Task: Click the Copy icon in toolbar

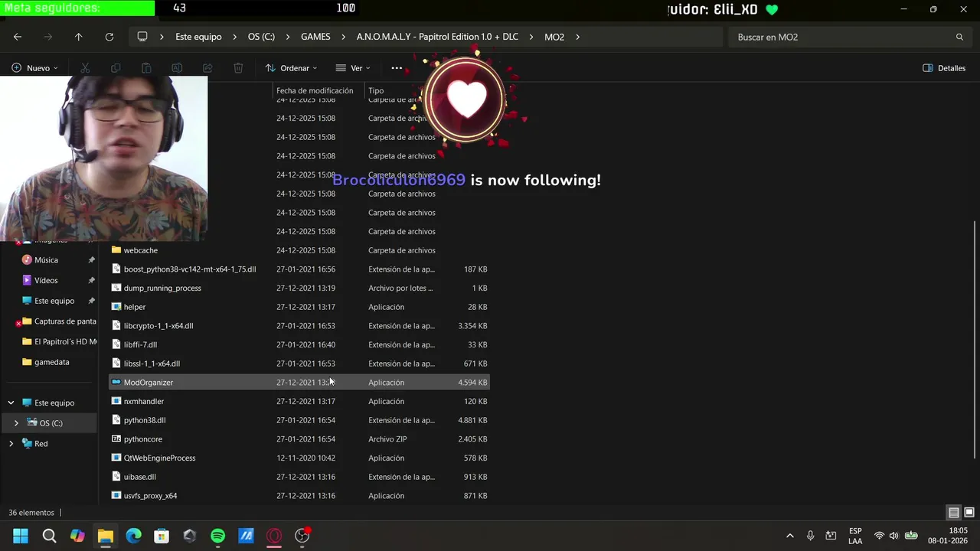Action: 116,68
